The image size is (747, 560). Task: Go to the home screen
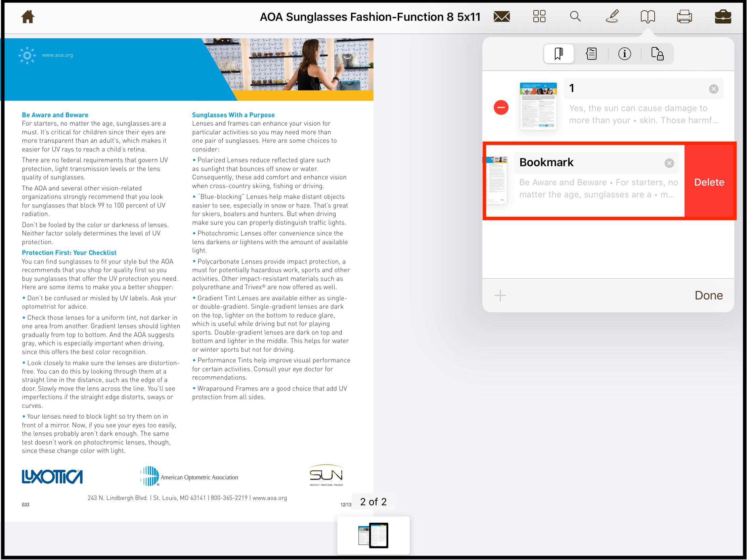[27, 16]
